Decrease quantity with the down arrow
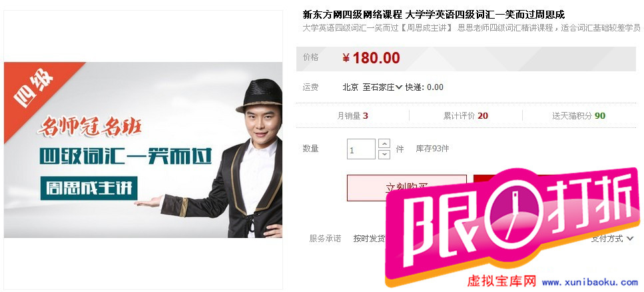This screenshot has height=292, width=644. [x=384, y=154]
